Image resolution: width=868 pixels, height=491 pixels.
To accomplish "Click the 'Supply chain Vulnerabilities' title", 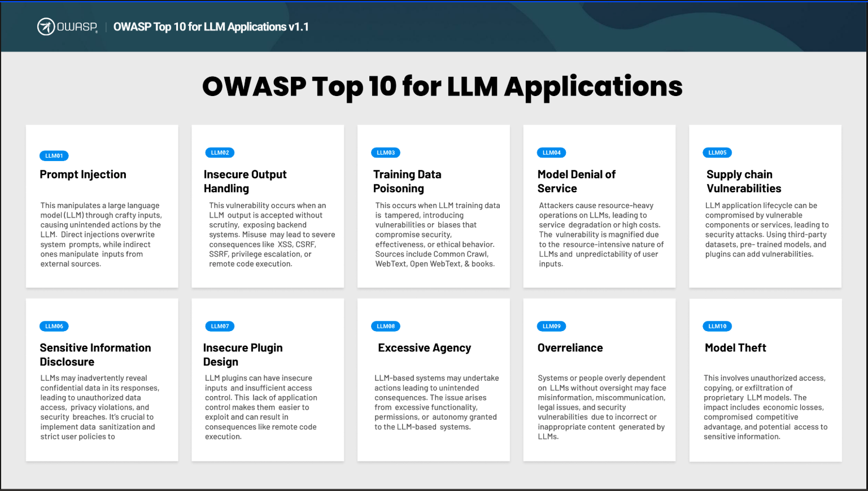I will (744, 181).
